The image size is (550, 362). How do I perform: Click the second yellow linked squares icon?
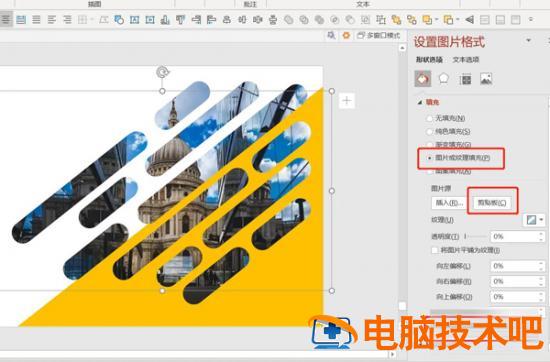point(411,20)
